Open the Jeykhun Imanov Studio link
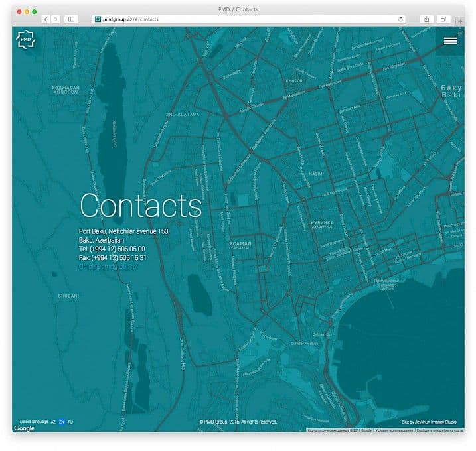Screen dimensions: 476x451 click(436, 422)
